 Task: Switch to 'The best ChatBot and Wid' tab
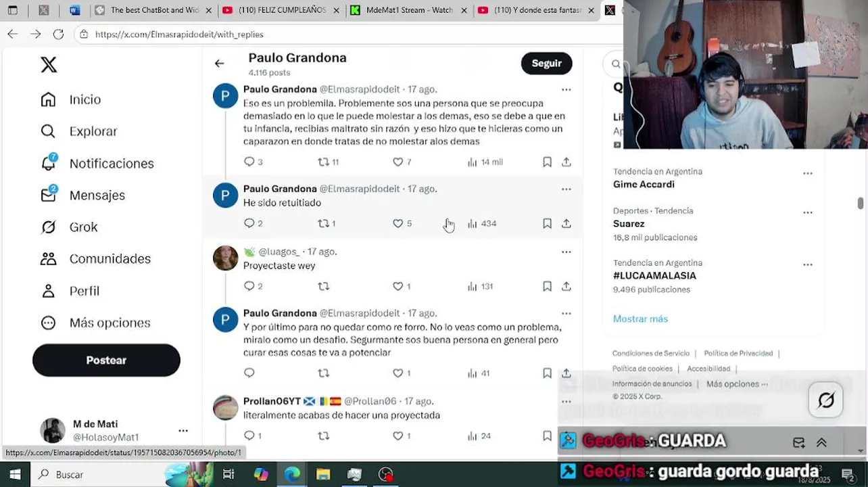(x=153, y=10)
